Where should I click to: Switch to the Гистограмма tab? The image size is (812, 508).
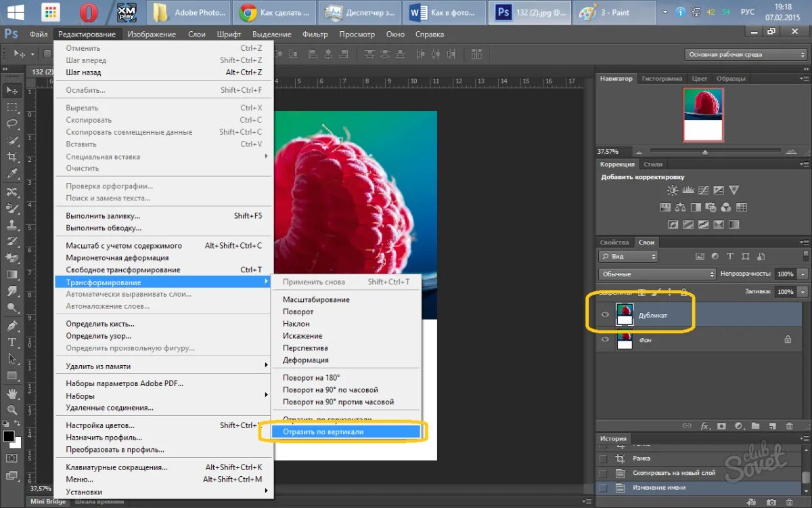pyautogui.click(x=662, y=79)
